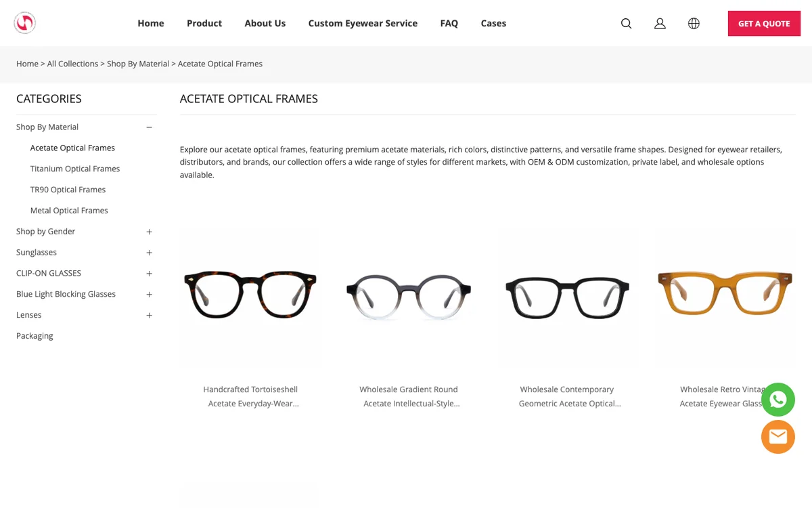The width and height of the screenshot is (812, 508).
Task: Expand Sunglasses category
Action: tap(150, 253)
